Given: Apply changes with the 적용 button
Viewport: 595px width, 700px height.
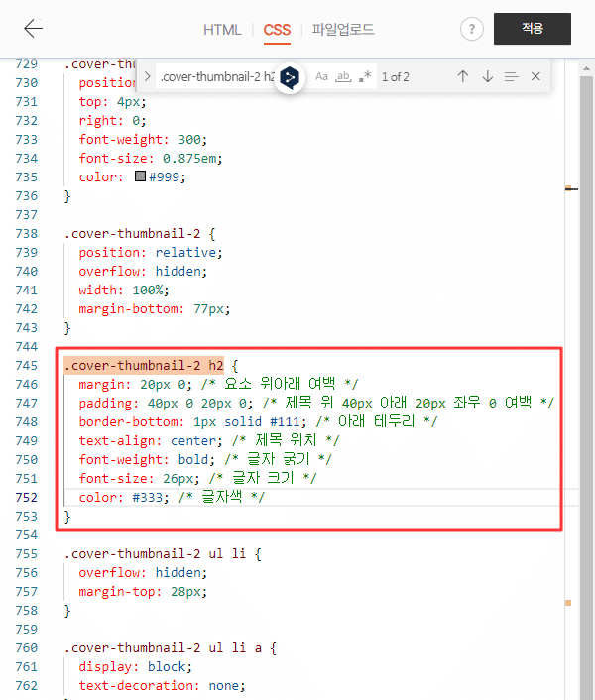Looking at the screenshot, I should click(533, 29).
